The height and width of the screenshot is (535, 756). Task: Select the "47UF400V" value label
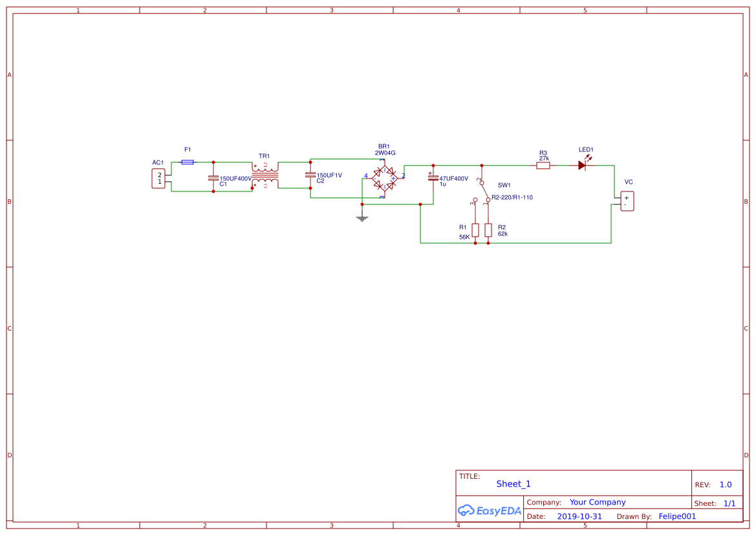click(454, 179)
